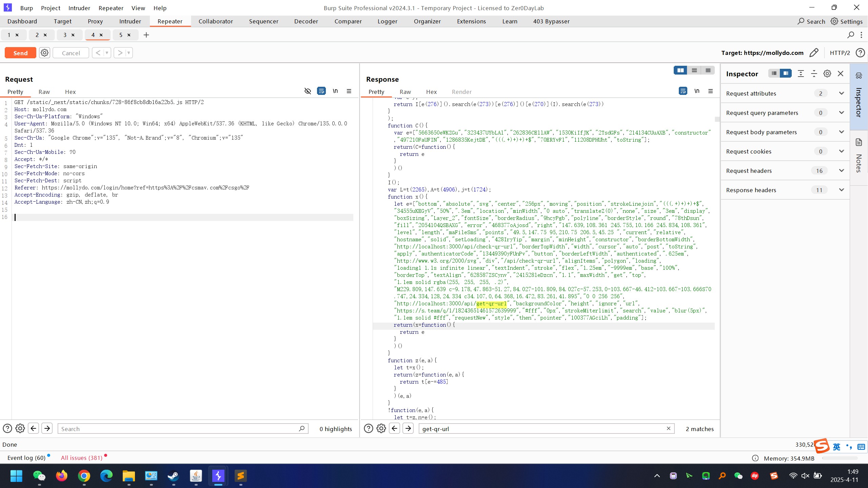
Task: Open the Intruder menu
Action: pos(79,8)
